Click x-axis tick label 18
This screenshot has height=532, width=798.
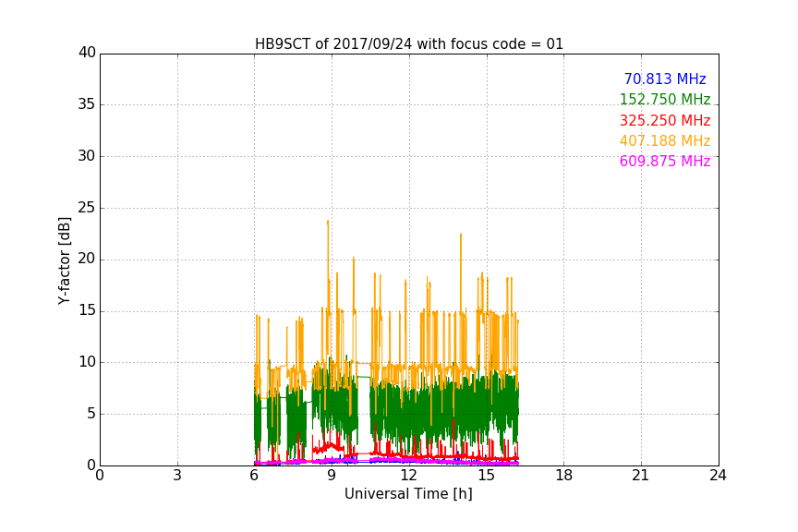[563, 476]
